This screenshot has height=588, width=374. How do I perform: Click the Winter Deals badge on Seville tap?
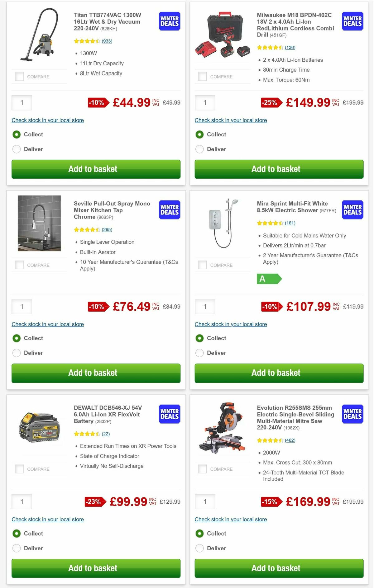(x=169, y=210)
